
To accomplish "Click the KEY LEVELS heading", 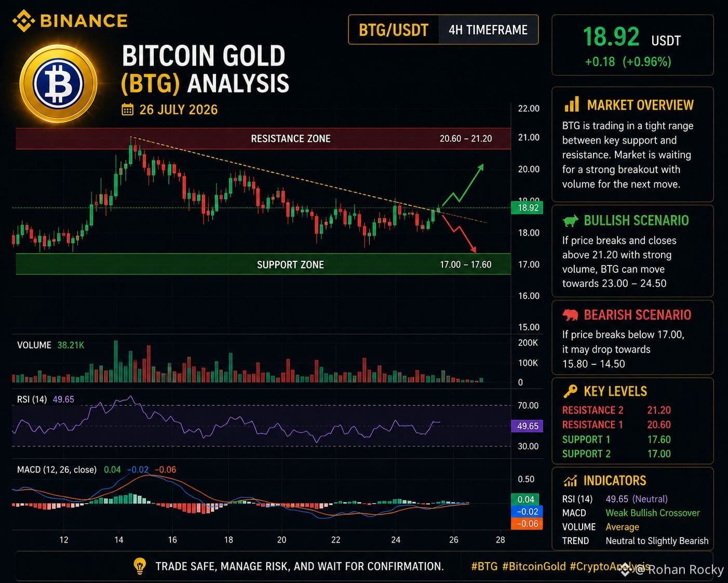I will pos(615,391).
